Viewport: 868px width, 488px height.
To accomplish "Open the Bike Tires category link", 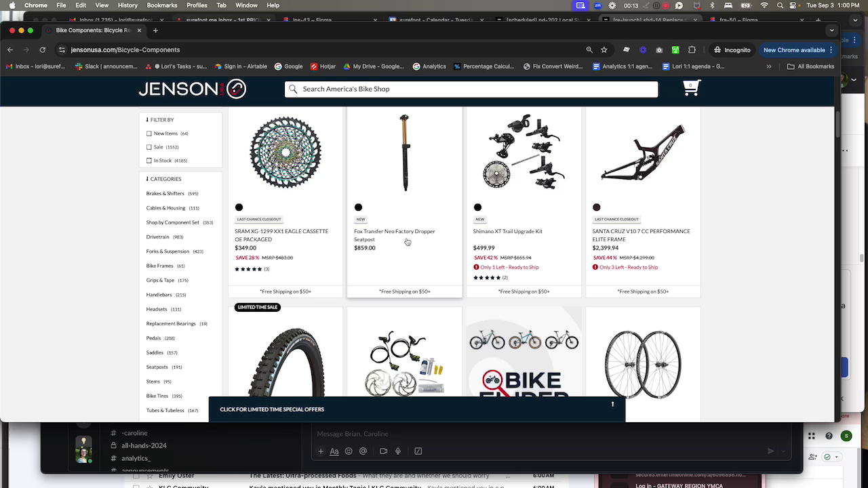I will click(157, 396).
